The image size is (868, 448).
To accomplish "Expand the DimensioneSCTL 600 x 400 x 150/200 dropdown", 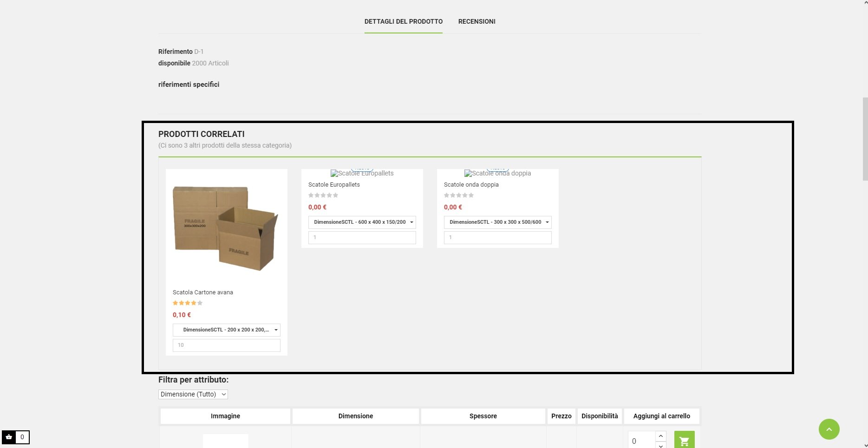I will click(362, 222).
